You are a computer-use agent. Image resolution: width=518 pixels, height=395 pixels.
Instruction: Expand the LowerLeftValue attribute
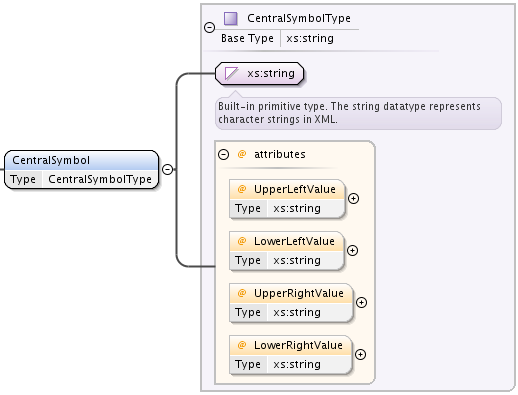click(352, 251)
